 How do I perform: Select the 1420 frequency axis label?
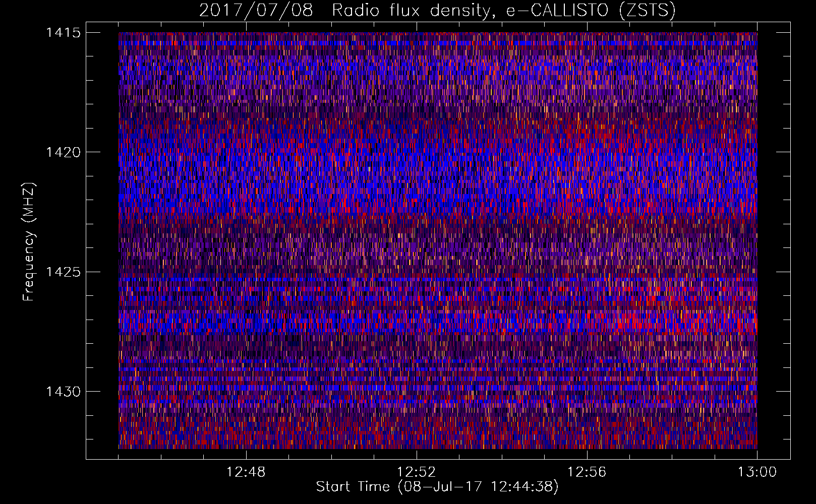pos(63,152)
